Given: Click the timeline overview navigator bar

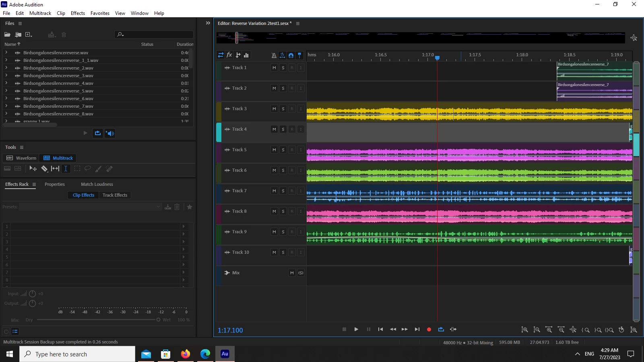Looking at the screenshot, I should tap(421, 38).
